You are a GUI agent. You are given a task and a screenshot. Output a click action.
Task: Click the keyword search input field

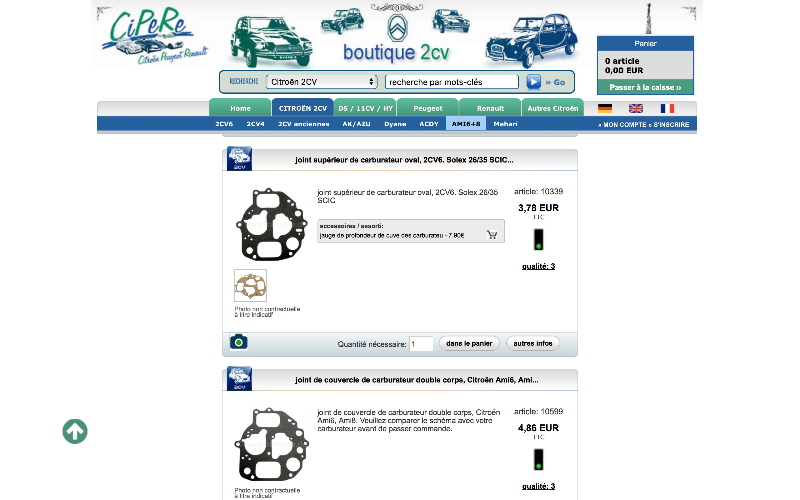tap(452, 82)
